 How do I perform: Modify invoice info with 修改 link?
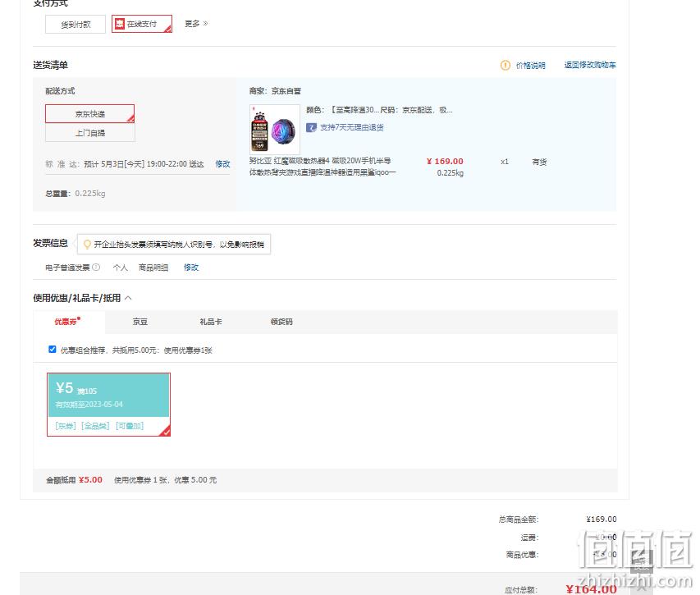coord(191,268)
